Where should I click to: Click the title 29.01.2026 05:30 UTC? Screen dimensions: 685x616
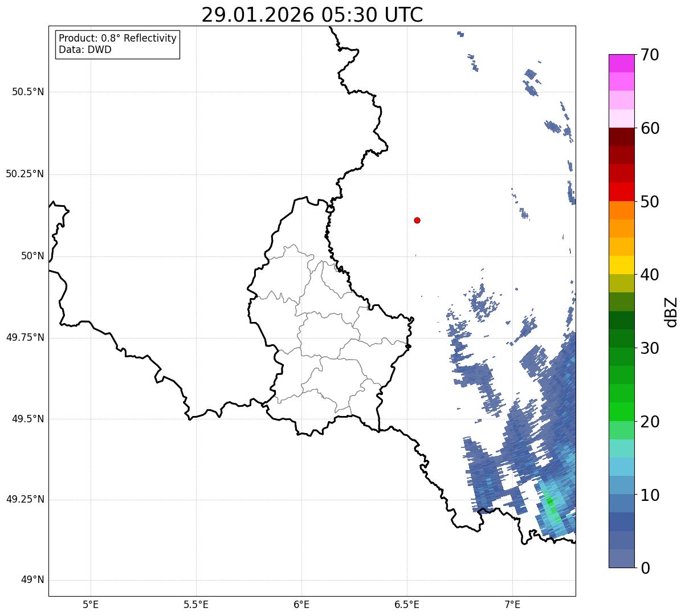point(312,15)
